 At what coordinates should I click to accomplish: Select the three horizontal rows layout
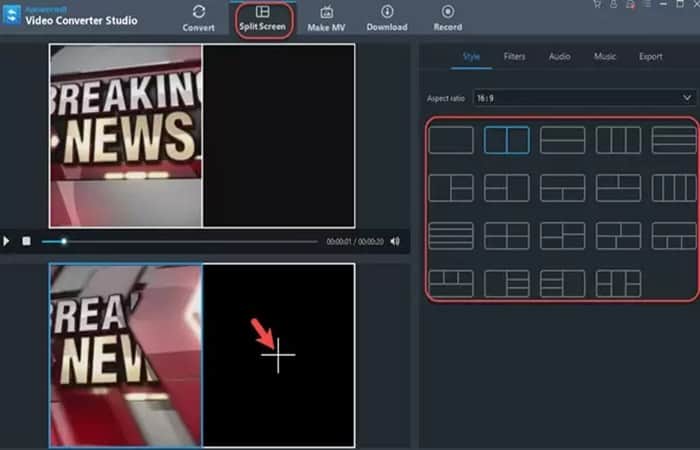(x=675, y=140)
